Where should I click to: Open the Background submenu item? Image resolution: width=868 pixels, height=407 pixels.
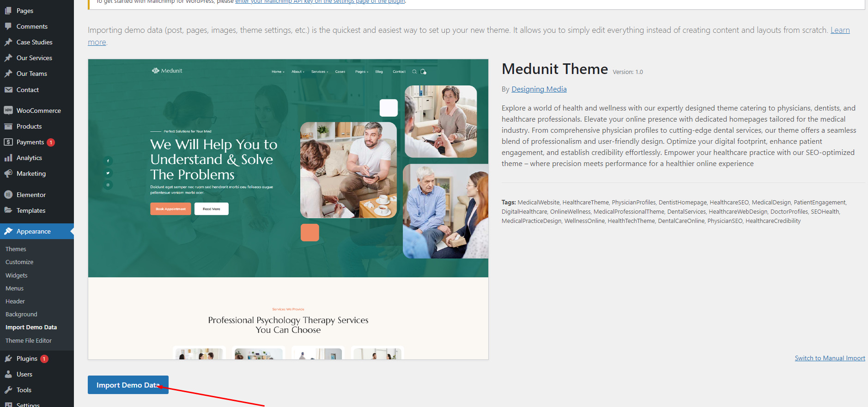(x=21, y=314)
